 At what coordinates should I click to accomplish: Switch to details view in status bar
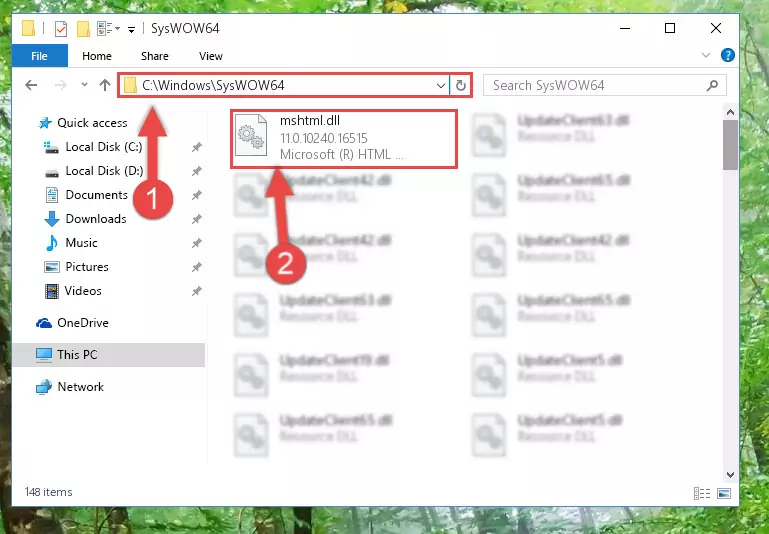coord(702,493)
